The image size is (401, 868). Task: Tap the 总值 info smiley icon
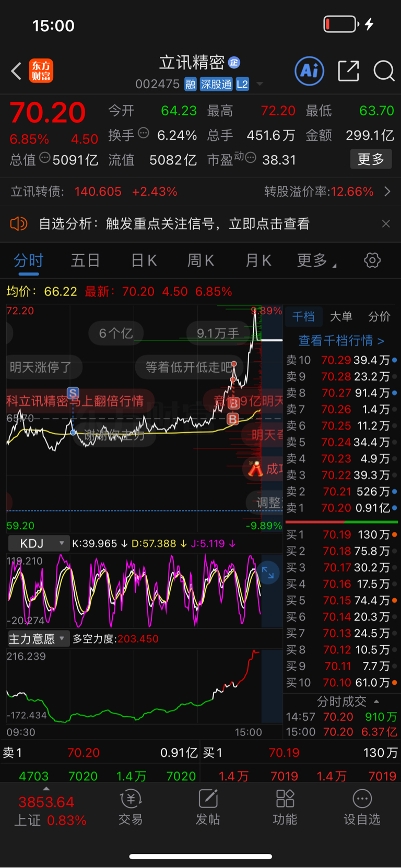pos(45,158)
